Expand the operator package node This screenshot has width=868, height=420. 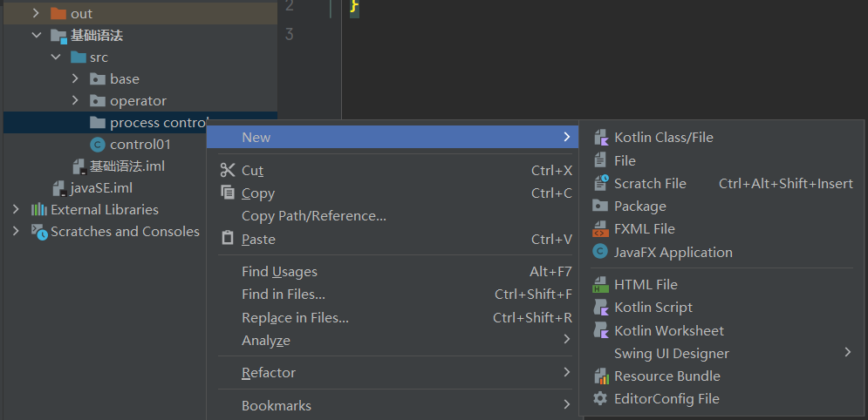pyautogui.click(x=76, y=101)
